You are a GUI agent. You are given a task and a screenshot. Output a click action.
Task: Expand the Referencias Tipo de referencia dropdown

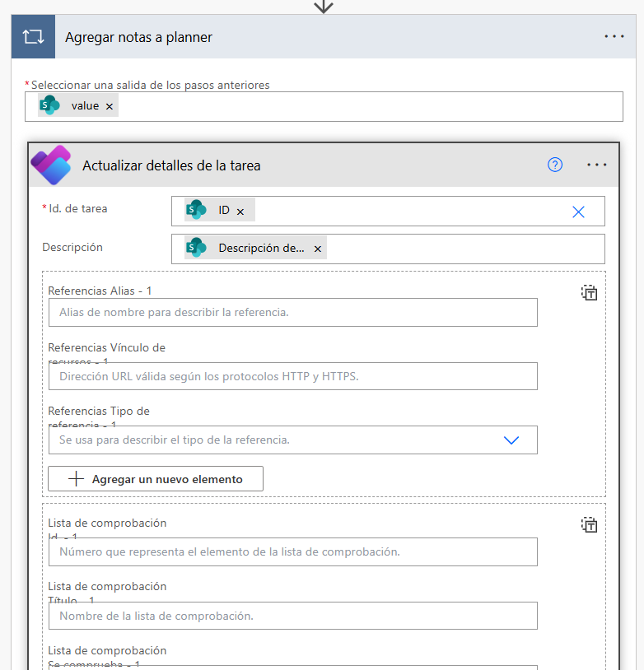coord(511,440)
